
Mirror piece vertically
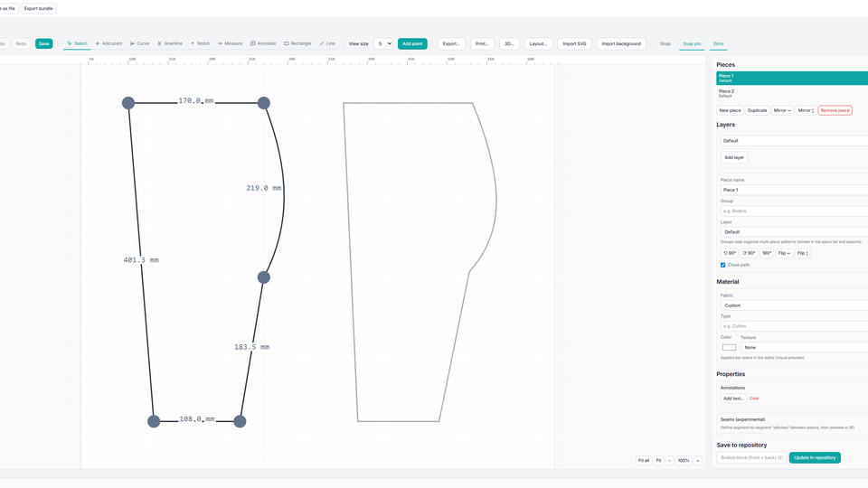806,110
